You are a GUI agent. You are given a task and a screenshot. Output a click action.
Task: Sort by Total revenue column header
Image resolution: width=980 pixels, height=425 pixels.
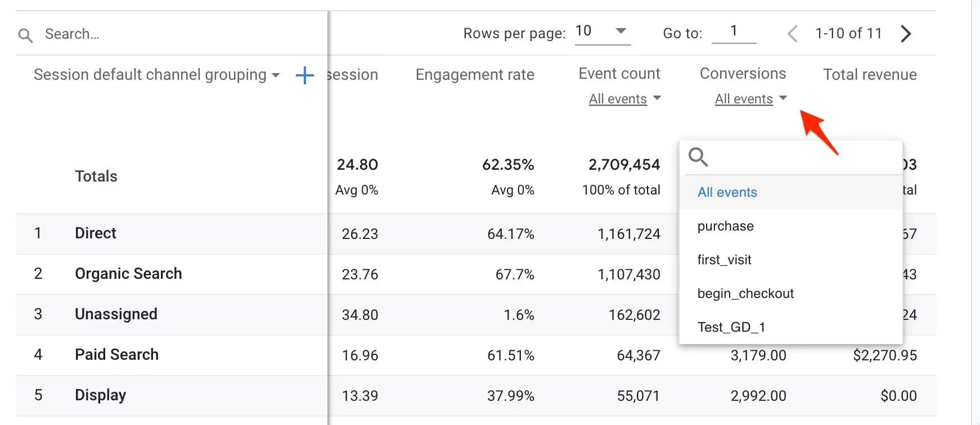[870, 75]
